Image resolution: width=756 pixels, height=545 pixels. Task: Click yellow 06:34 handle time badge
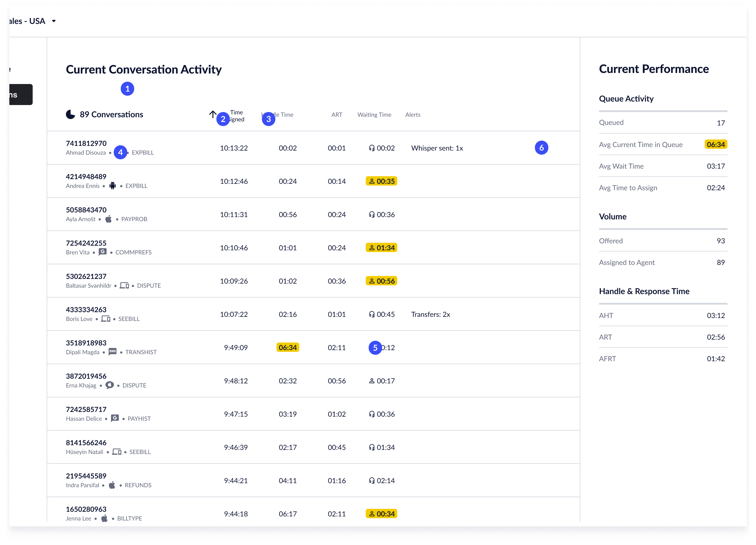click(x=287, y=347)
